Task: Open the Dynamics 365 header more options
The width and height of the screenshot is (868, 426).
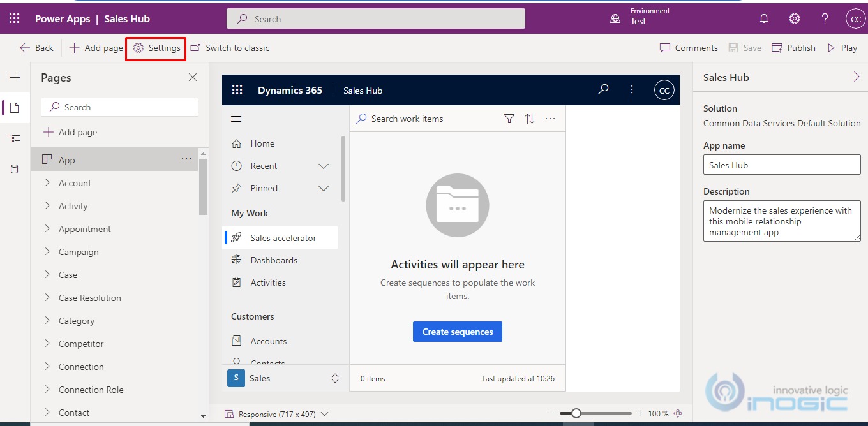Action: tap(632, 90)
